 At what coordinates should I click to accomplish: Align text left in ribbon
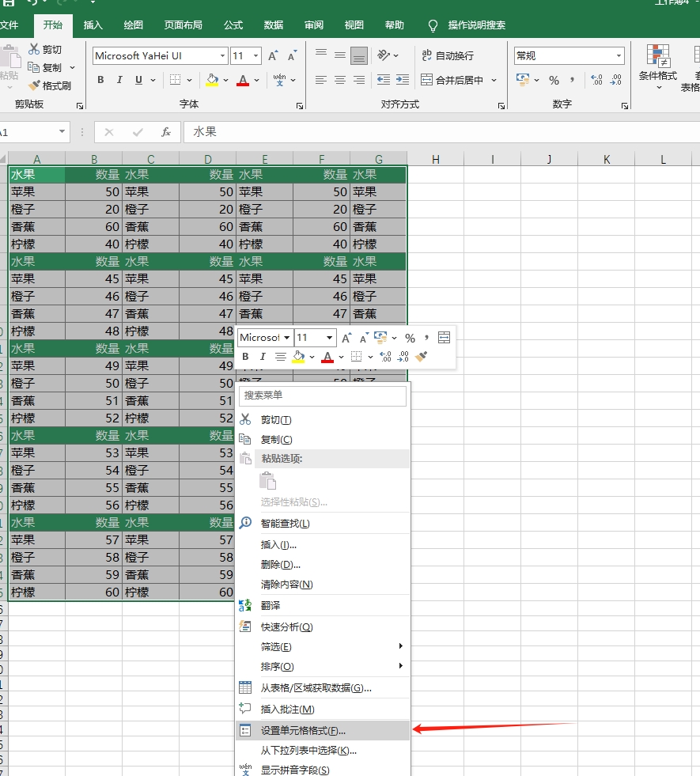(321, 80)
